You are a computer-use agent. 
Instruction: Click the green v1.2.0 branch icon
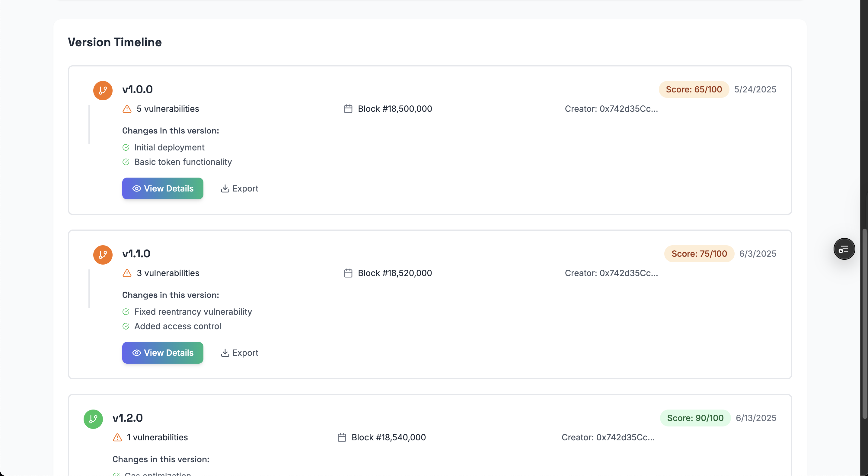(x=93, y=419)
